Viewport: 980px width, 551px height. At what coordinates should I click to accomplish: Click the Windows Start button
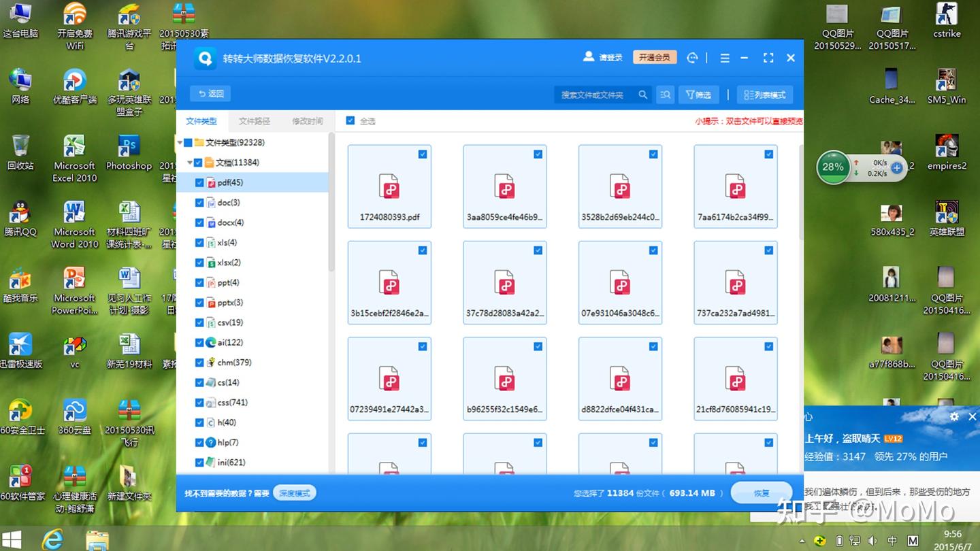click(x=13, y=539)
